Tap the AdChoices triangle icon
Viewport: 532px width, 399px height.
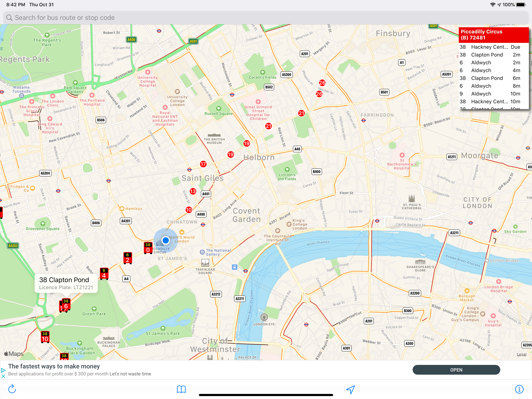[3, 370]
